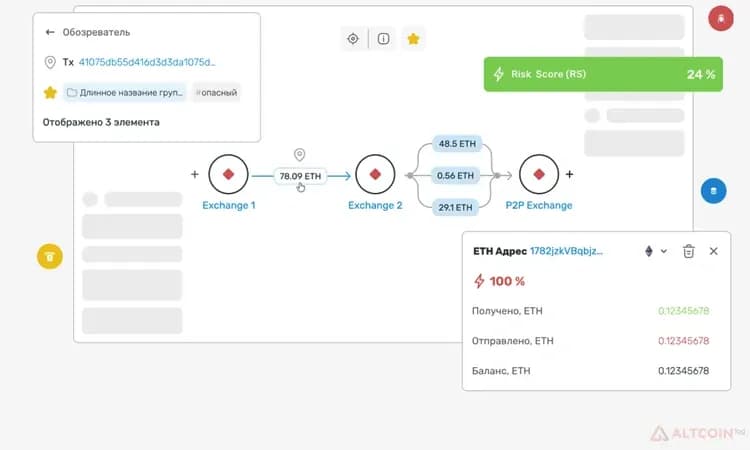This screenshot has height=450, width=750.
Task: Click the 78.09 ETH transfer label
Action: (x=300, y=176)
